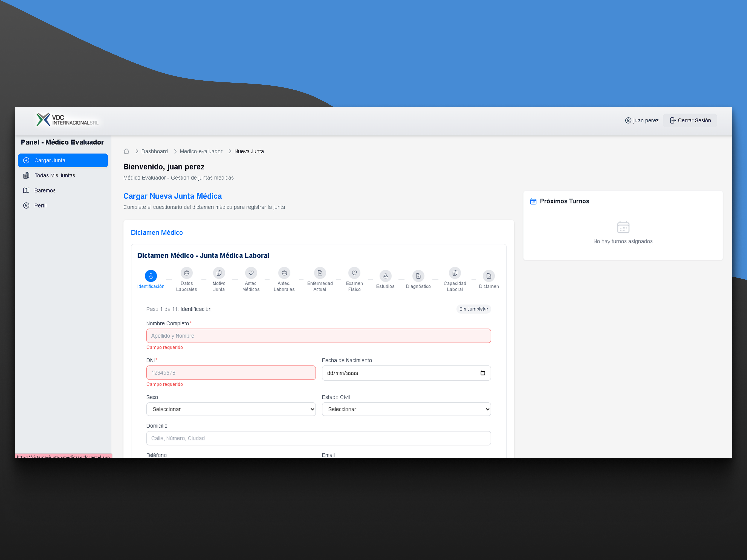Click the DNI input field

tap(231, 373)
